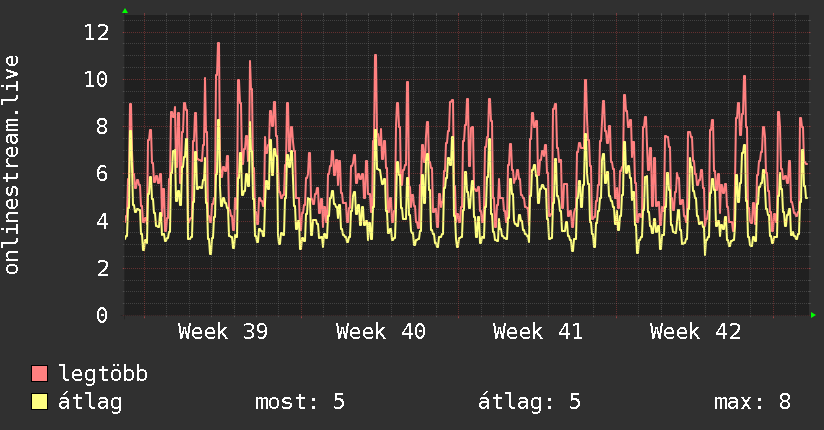This screenshot has width=824, height=430.
Task: Click the Week 40 axis label
Action: (x=380, y=332)
